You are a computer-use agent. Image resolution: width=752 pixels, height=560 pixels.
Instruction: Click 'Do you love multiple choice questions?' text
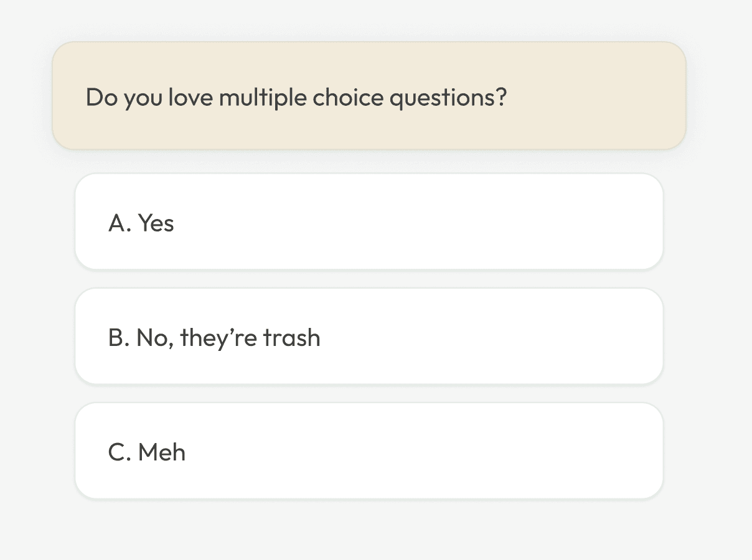296,98
